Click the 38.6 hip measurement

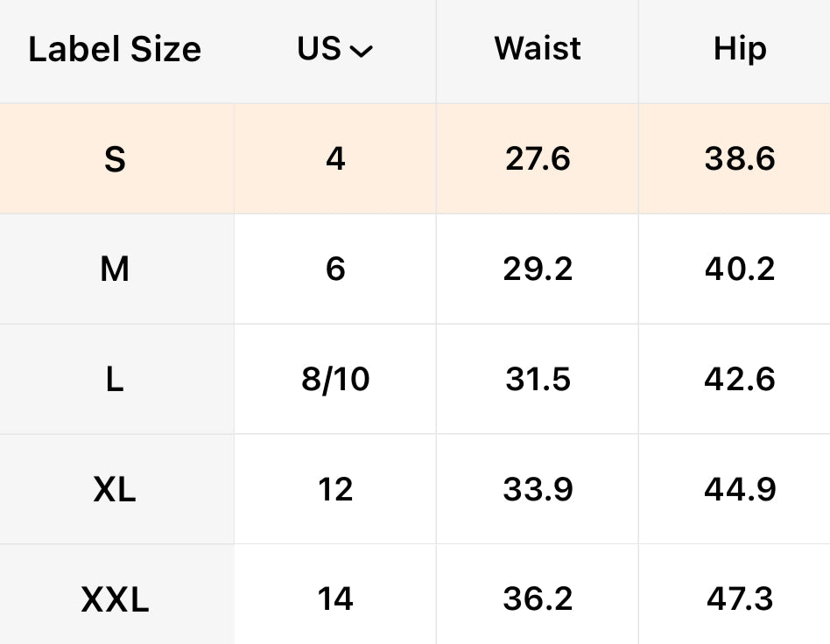[740, 159]
